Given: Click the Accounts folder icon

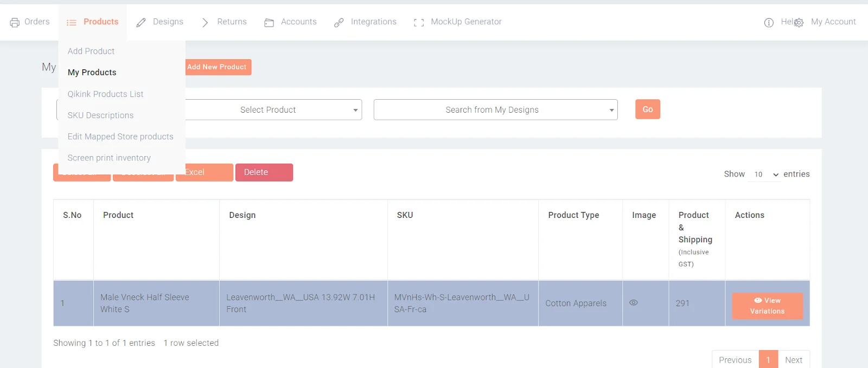Looking at the screenshot, I should [x=269, y=22].
